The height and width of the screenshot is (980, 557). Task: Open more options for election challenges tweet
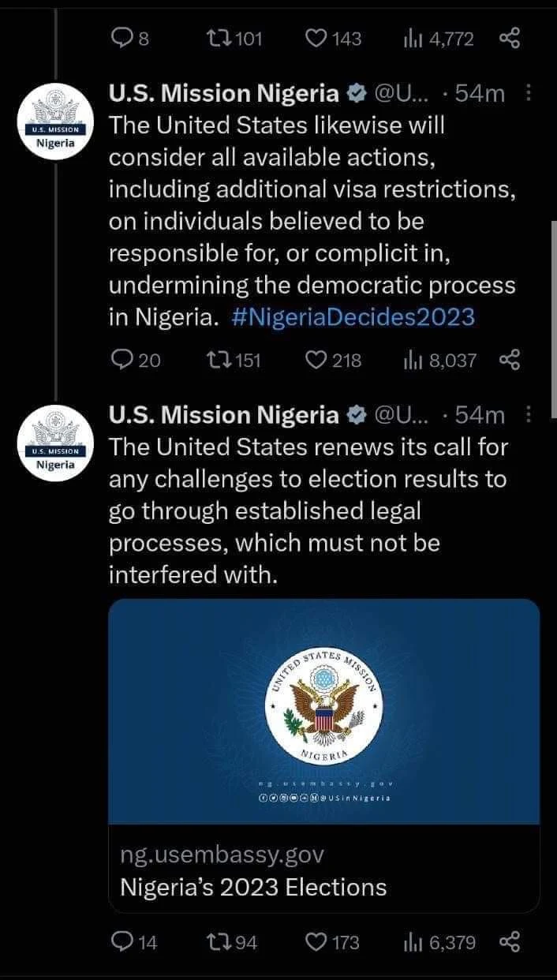529,415
